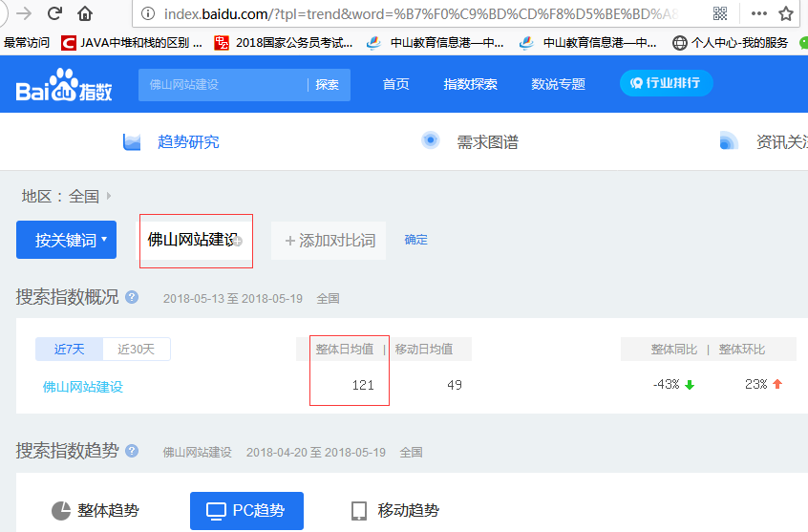Go to browser home page icon
Screen dimensions: 808x532
tap(85, 13)
